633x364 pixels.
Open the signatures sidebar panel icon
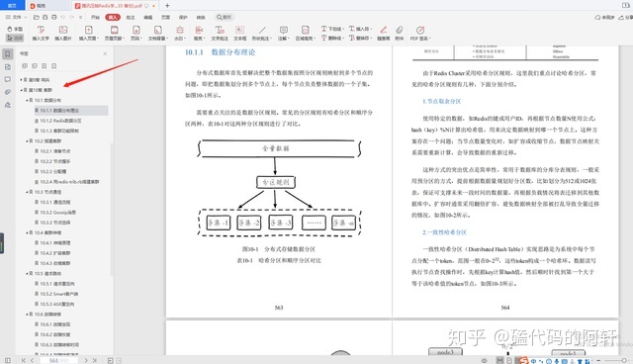tap(8, 105)
